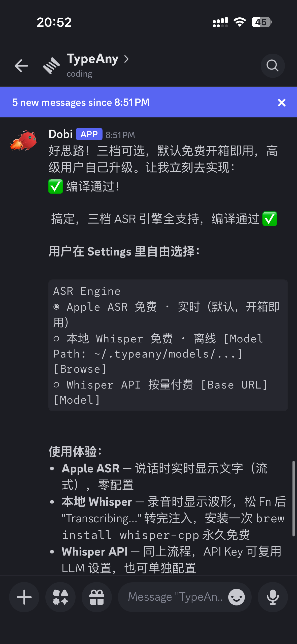Tap the APP badge beside Dobi

point(89,134)
